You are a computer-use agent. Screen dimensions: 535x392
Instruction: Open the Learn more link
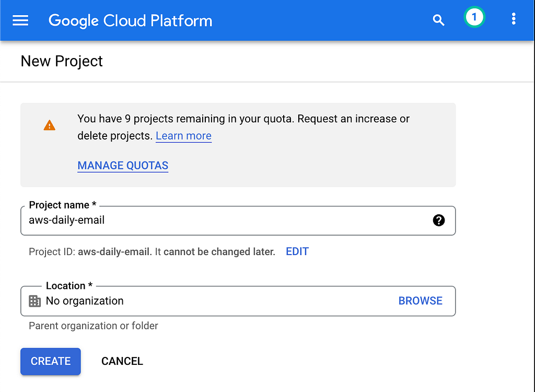point(183,136)
